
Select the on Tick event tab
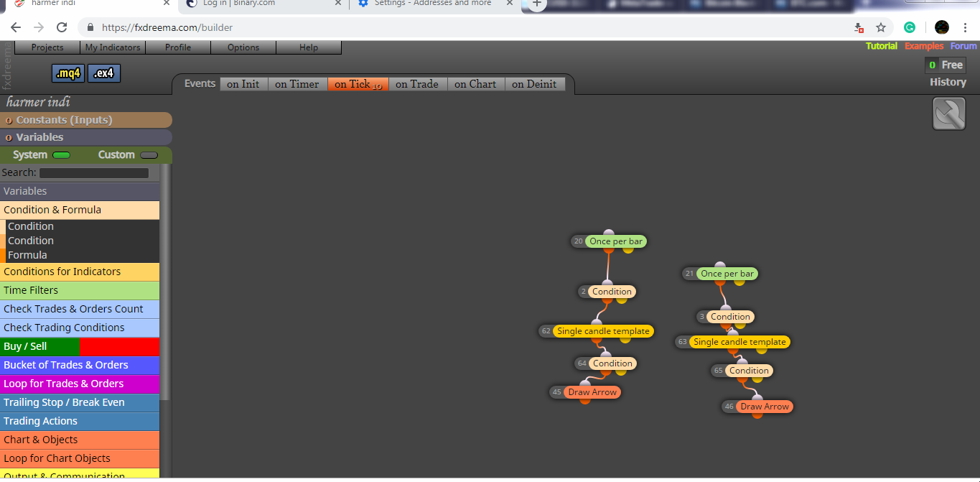pyautogui.click(x=358, y=84)
